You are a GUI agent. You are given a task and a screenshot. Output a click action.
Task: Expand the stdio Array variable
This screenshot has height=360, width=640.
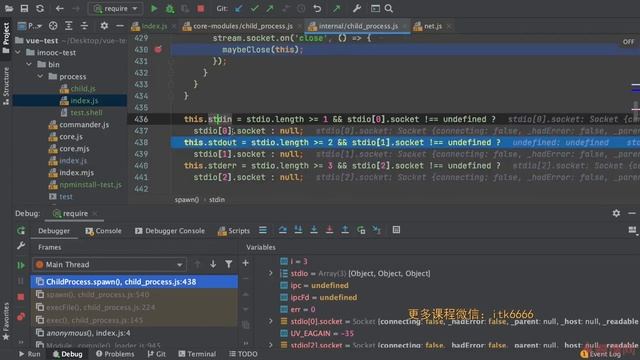270,273
